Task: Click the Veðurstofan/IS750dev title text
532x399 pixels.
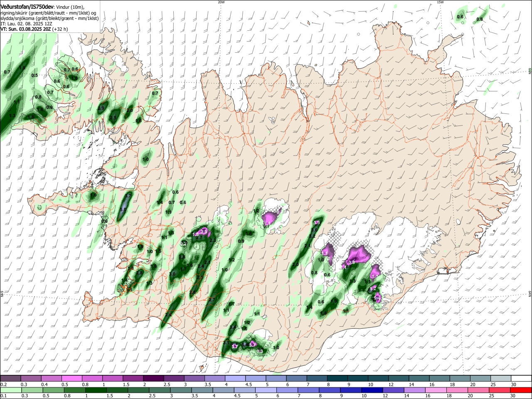Action: pos(27,7)
